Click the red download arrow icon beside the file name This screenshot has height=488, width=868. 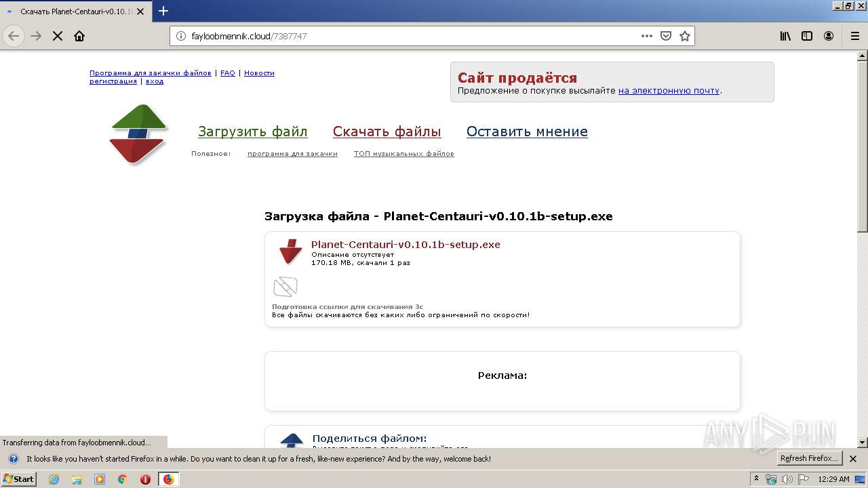tap(290, 251)
